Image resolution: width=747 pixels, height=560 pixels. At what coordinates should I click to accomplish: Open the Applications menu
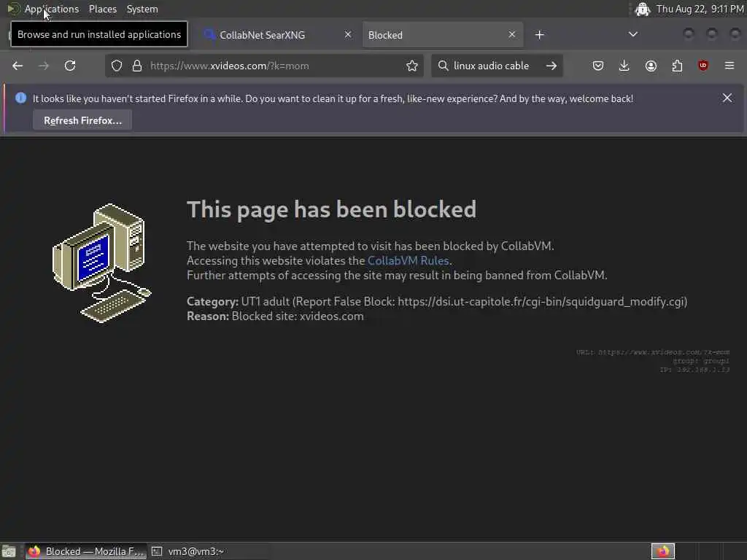52,9
